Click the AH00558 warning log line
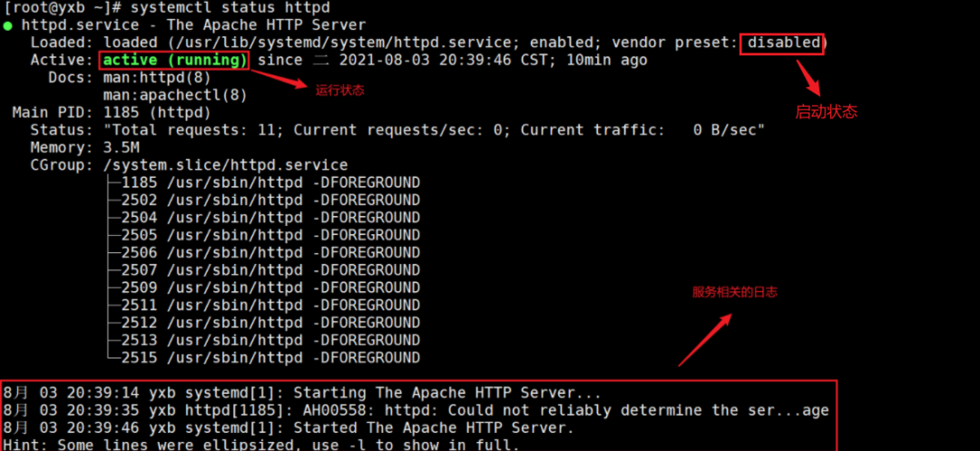 click(x=416, y=410)
